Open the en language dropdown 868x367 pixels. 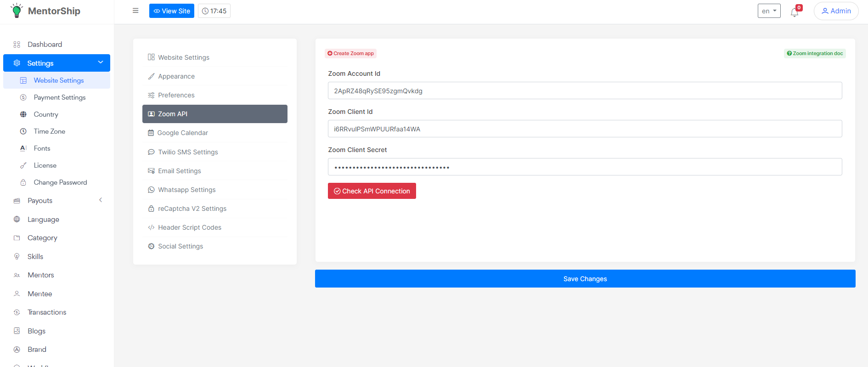click(x=769, y=11)
